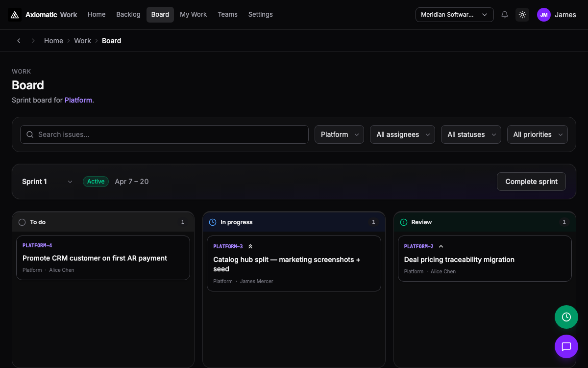
Task: Open the Teams nav tab
Action: pyautogui.click(x=227, y=15)
